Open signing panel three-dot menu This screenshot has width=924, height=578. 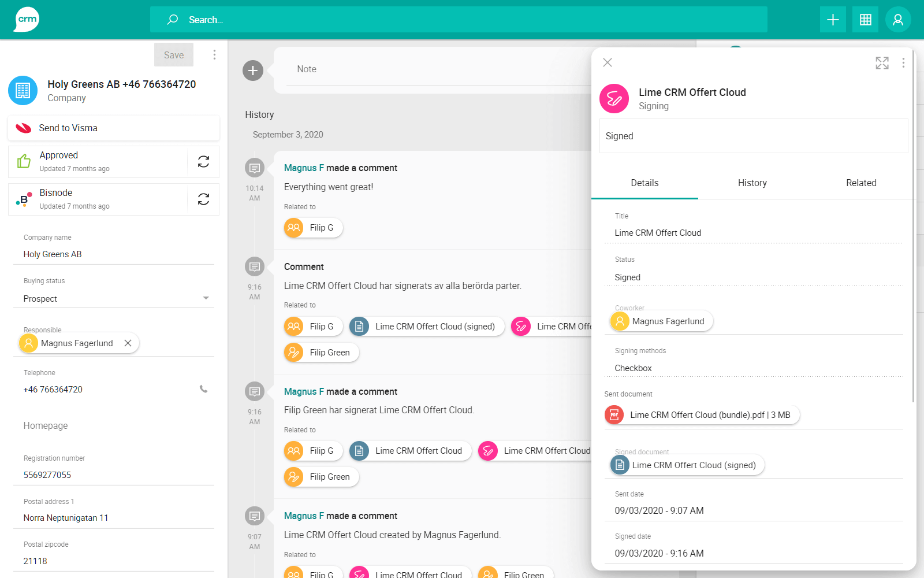pyautogui.click(x=903, y=63)
